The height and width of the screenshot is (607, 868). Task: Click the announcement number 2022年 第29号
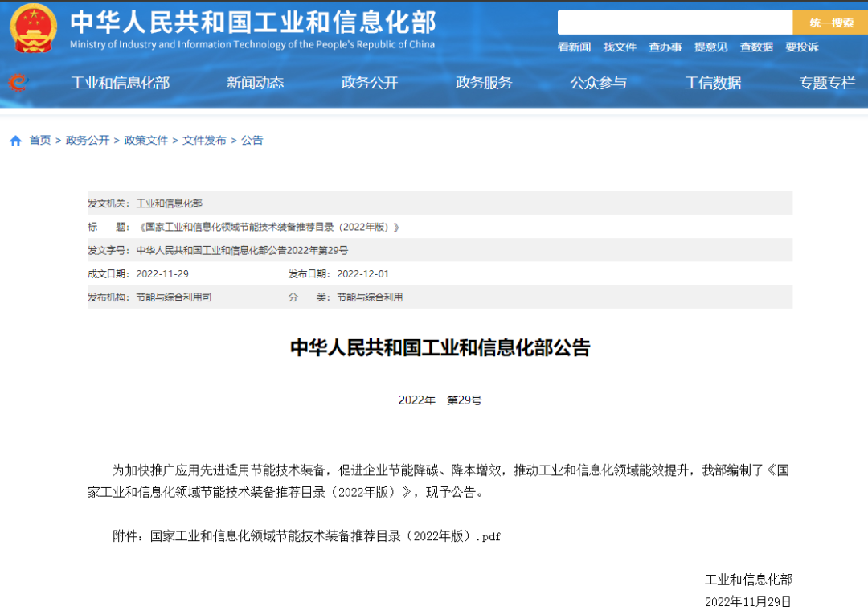click(440, 400)
